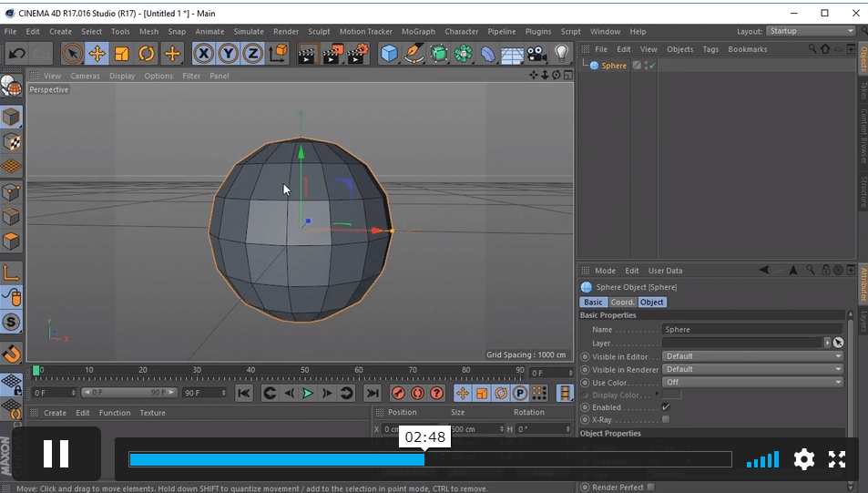Screen dimensions: 868x493
Task: Click the Subdivision Surface generator icon
Action: 439,54
